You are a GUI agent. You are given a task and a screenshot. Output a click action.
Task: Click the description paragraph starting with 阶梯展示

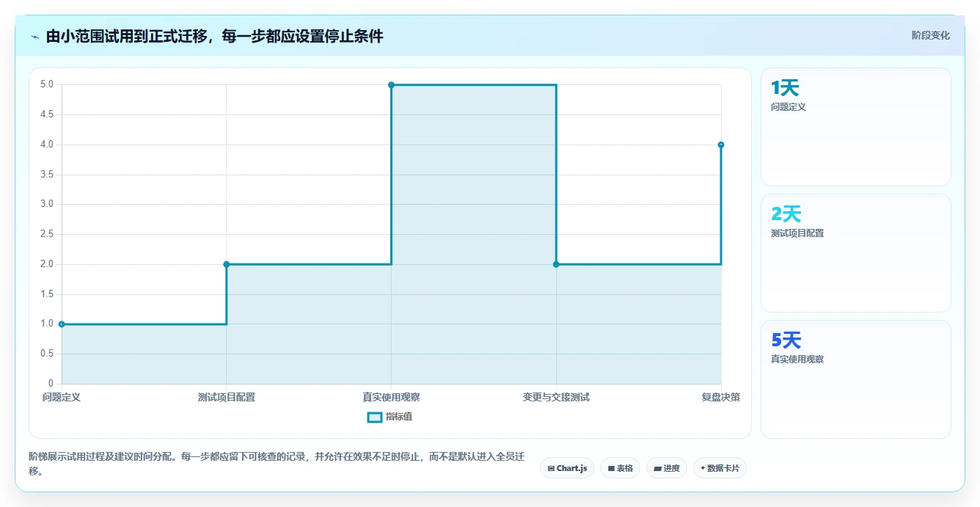click(277, 464)
